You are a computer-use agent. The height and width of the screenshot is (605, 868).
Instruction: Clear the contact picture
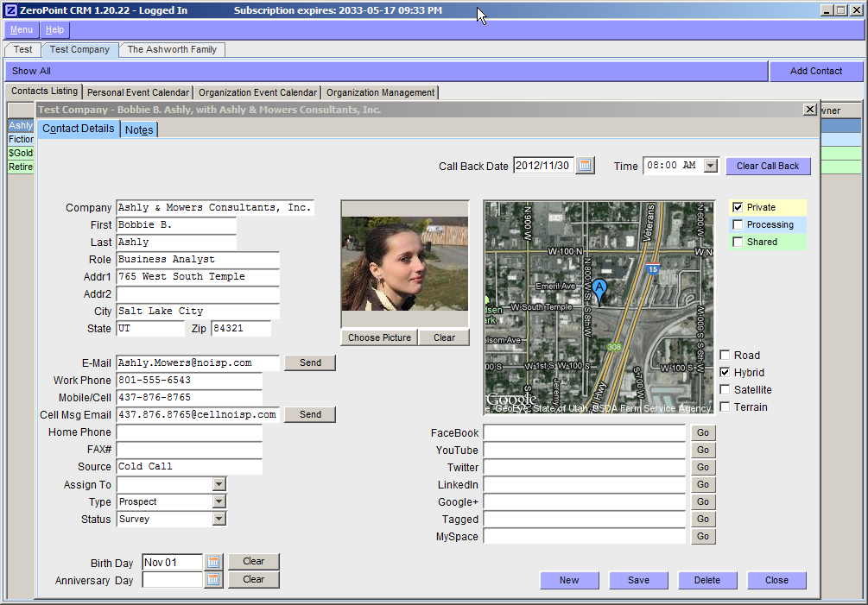pos(444,337)
